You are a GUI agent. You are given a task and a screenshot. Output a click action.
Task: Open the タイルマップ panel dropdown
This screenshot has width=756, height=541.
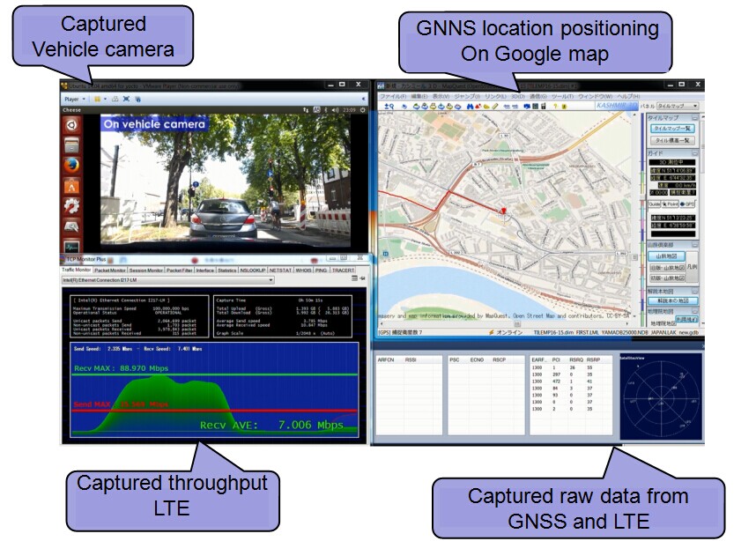pos(678,106)
